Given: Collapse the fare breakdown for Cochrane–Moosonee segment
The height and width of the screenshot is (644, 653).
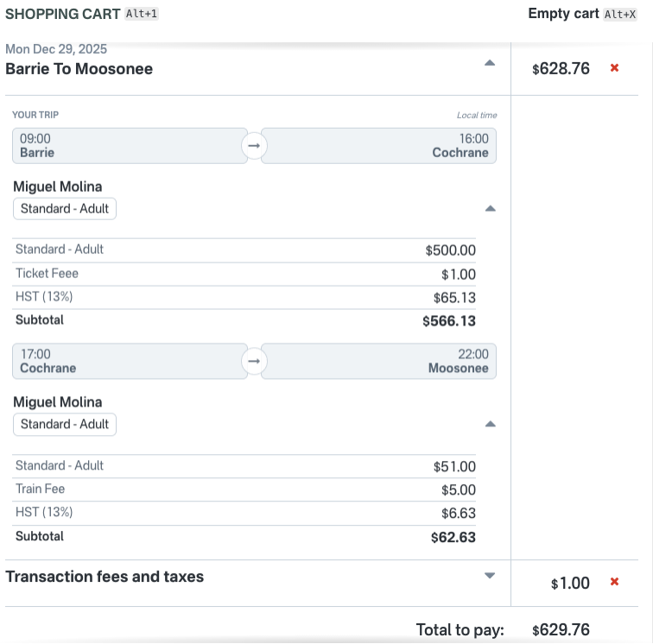Looking at the screenshot, I should [490, 424].
